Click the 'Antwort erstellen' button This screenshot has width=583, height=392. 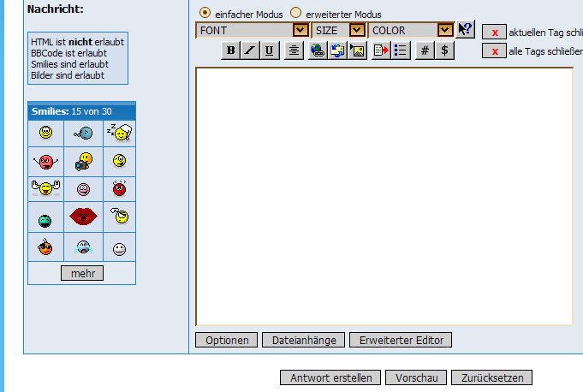[x=330, y=377]
